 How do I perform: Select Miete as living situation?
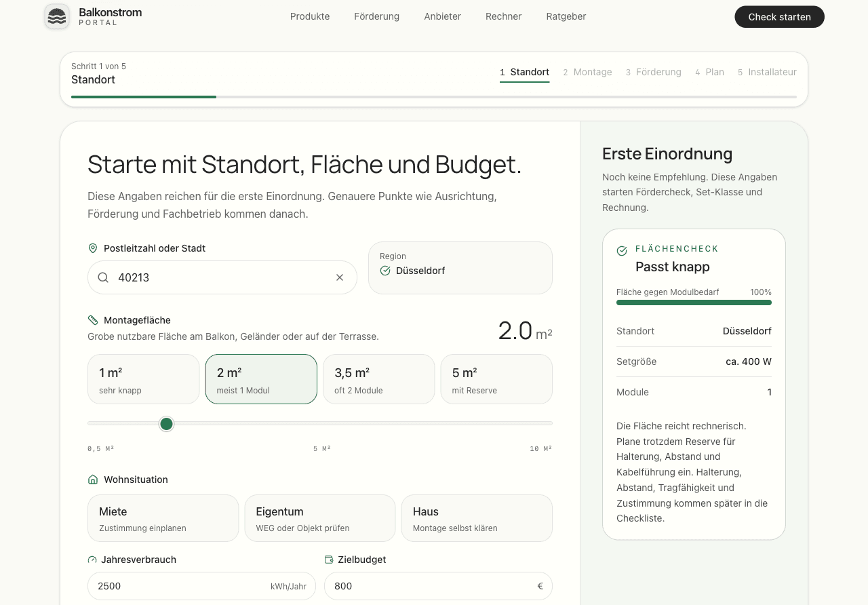pyautogui.click(x=163, y=518)
